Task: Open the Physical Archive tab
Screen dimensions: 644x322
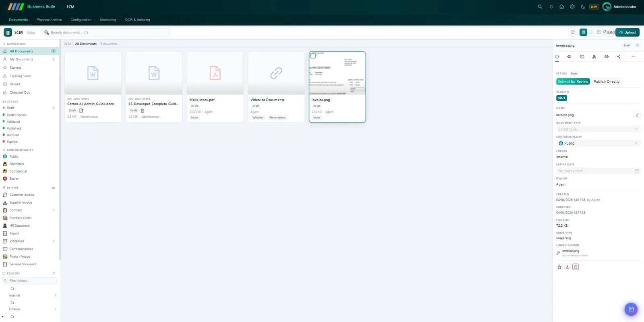Action: click(49, 20)
